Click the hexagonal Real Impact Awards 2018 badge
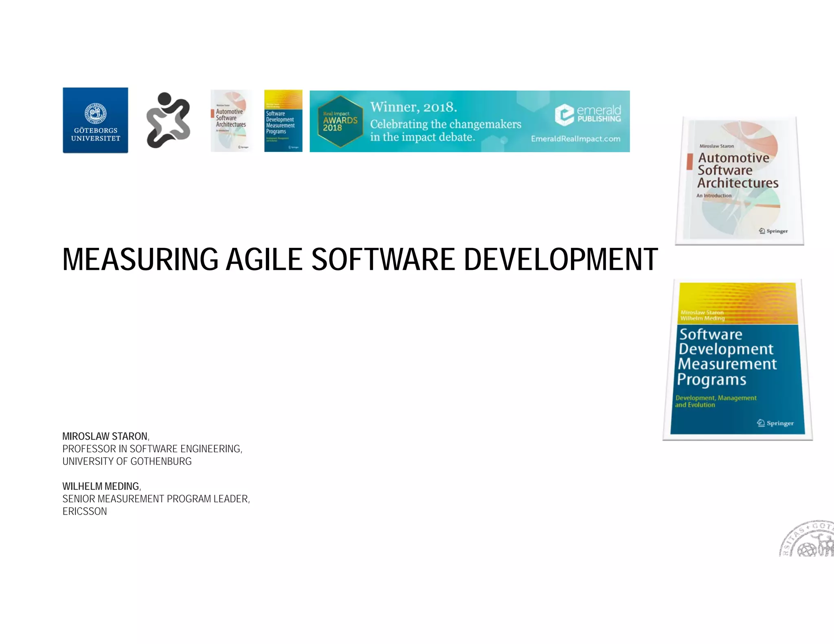834x644 pixels. point(340,121)
